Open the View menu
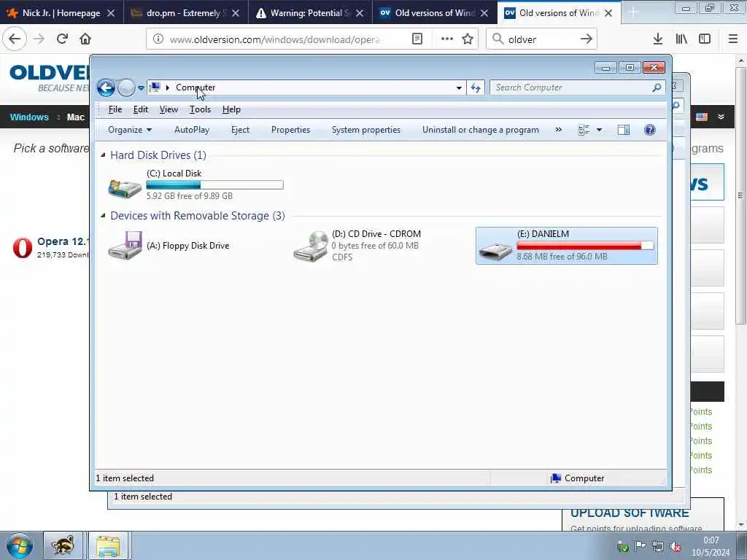The image size is (747, 560). 169,109
